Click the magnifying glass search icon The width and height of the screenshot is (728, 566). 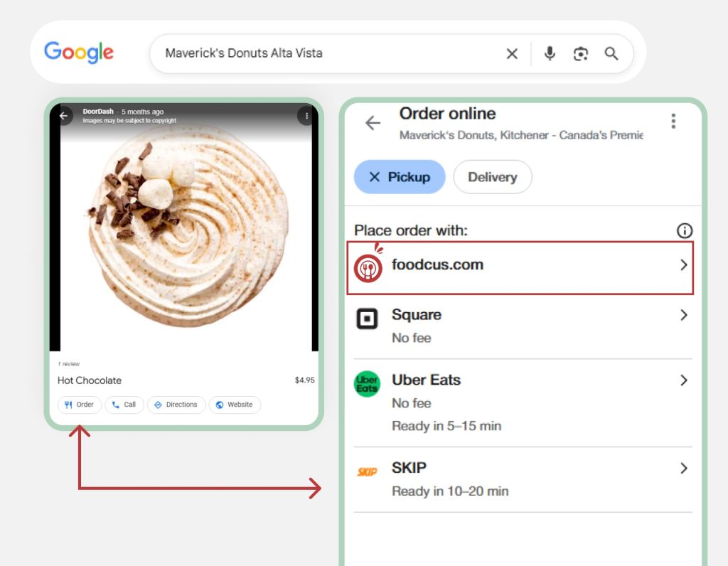(x=611, y=53)
